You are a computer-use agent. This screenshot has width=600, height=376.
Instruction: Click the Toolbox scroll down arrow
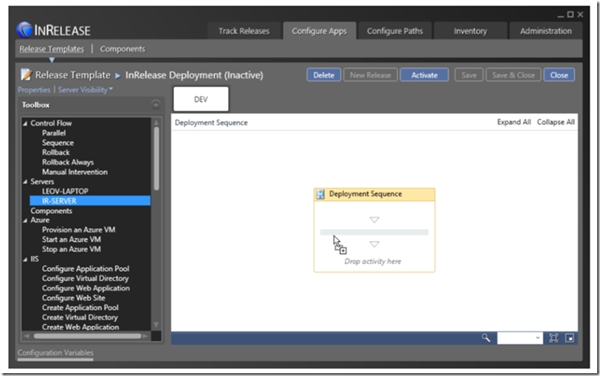pyautogui.click(x=156, y=325)
